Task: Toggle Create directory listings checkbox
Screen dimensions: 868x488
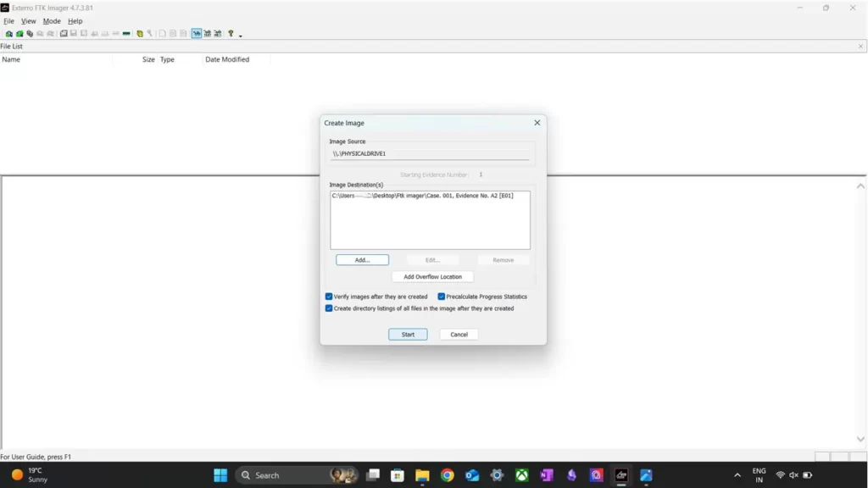Action: (x=329, y=308)
